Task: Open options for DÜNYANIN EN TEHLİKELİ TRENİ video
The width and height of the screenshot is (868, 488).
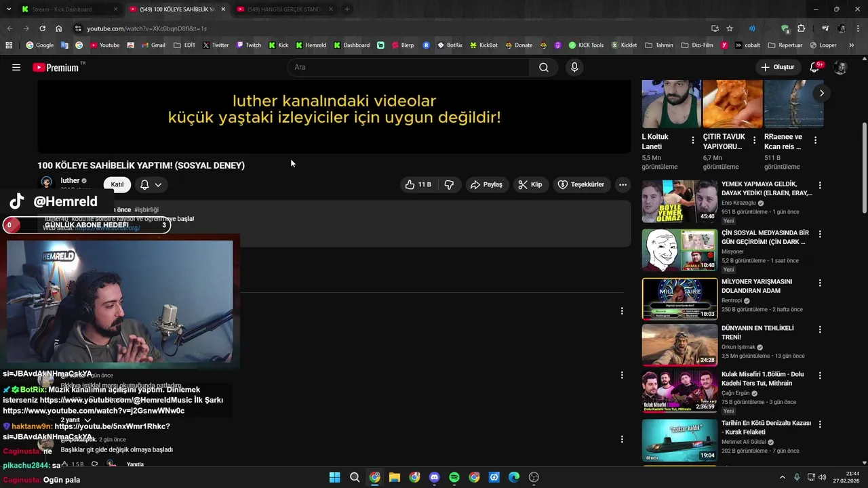Action: (820, 330)
